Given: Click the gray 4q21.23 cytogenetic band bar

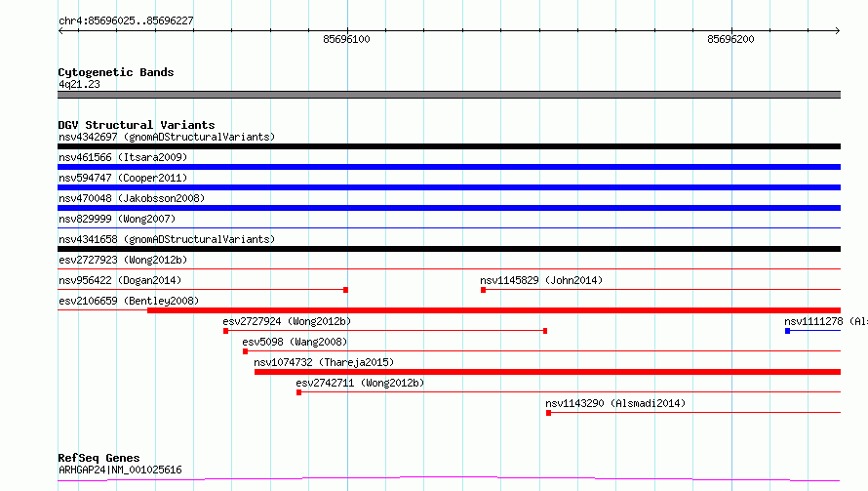Looking at the screenshot, I should (449, 95).
